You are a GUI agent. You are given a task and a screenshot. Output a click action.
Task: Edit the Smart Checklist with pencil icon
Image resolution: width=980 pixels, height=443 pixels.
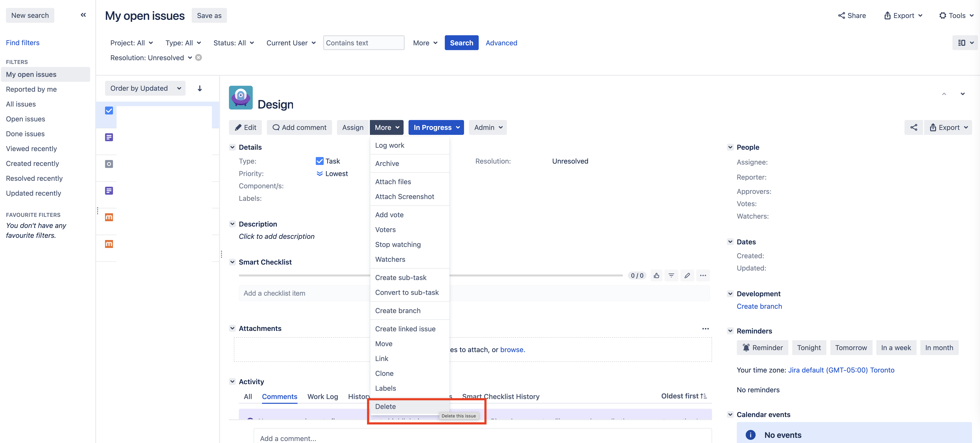tap(687, 275)
